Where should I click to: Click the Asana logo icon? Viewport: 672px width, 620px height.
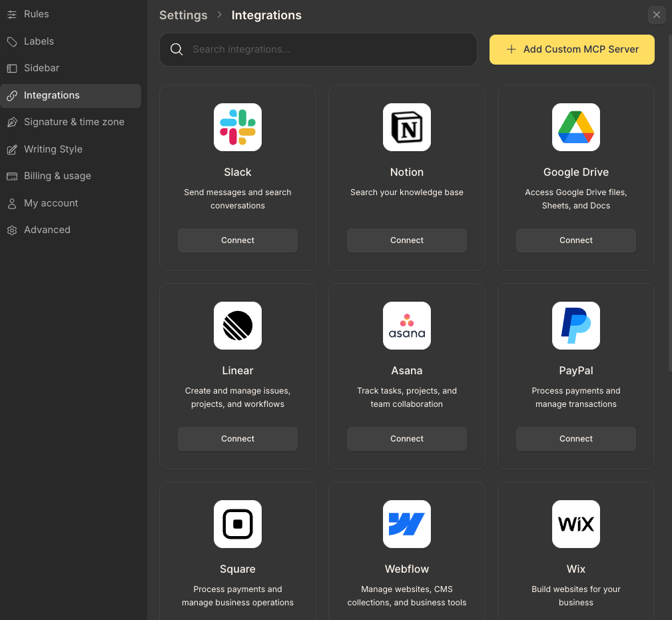pyautogui.click(x=407, y=326)
